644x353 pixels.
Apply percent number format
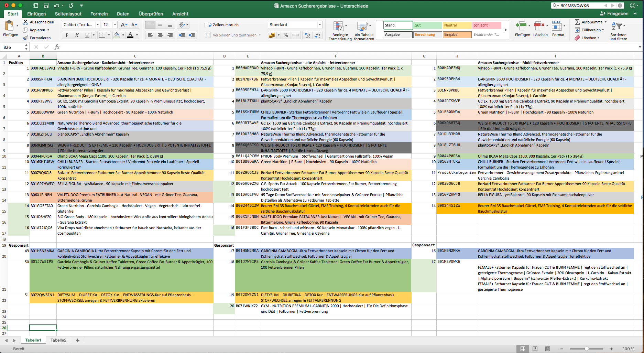click(286, 35)
